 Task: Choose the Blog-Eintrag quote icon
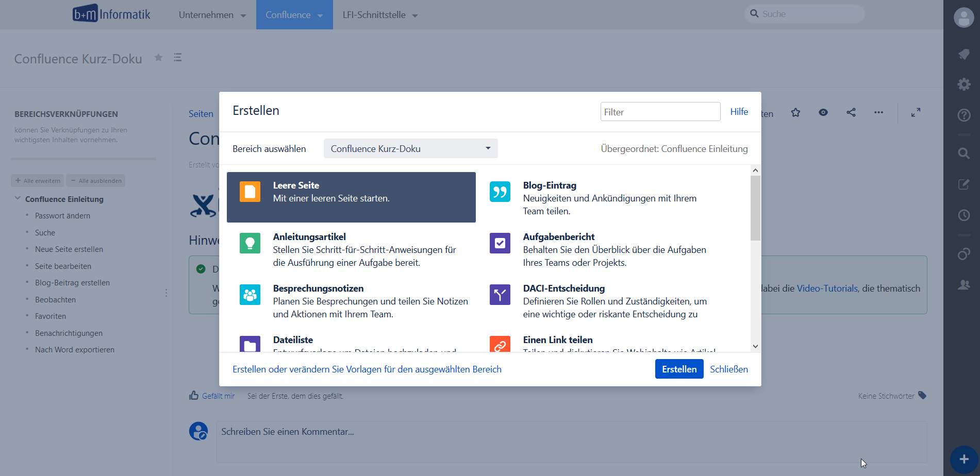pos(500,192)
